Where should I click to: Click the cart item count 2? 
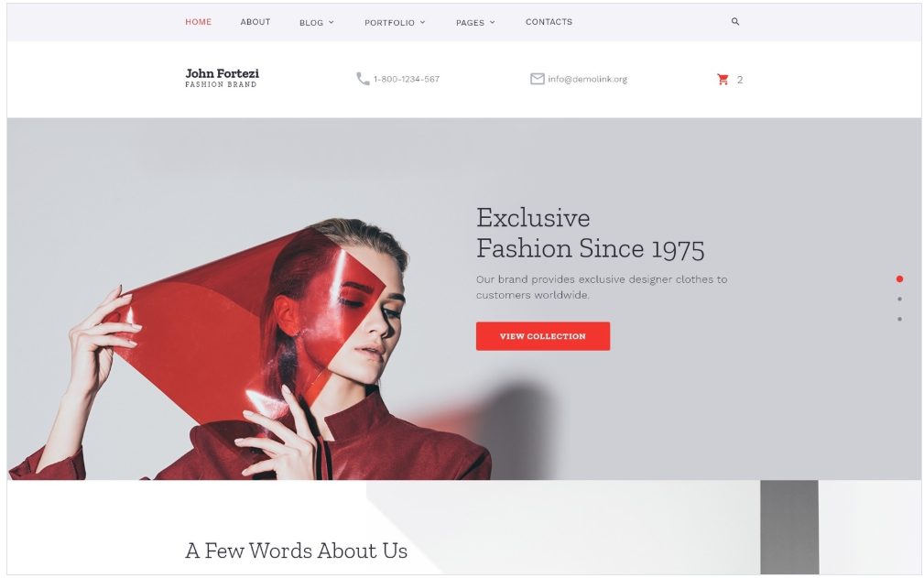coord(740,80)
